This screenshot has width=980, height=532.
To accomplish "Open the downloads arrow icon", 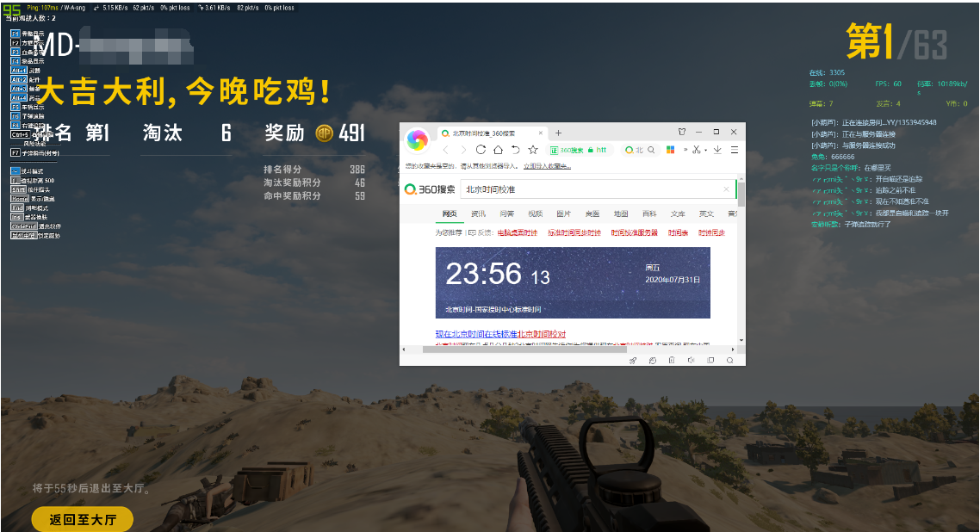I will (x=717, y=150).
